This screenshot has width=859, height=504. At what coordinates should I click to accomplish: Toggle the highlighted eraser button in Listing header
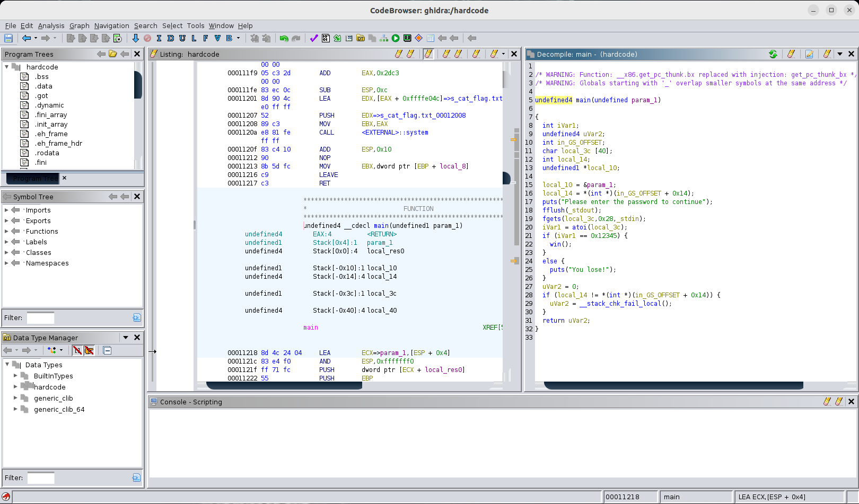coord(428,54)
